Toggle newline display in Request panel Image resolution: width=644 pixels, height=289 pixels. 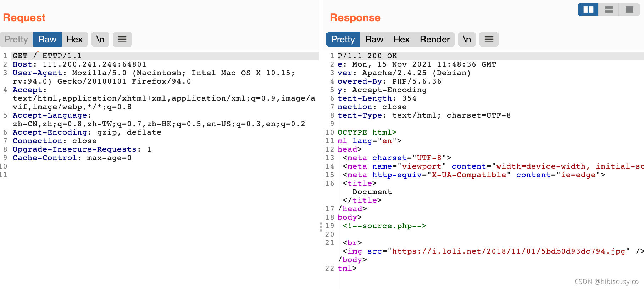pyautogui.click(x=100, y=39)
